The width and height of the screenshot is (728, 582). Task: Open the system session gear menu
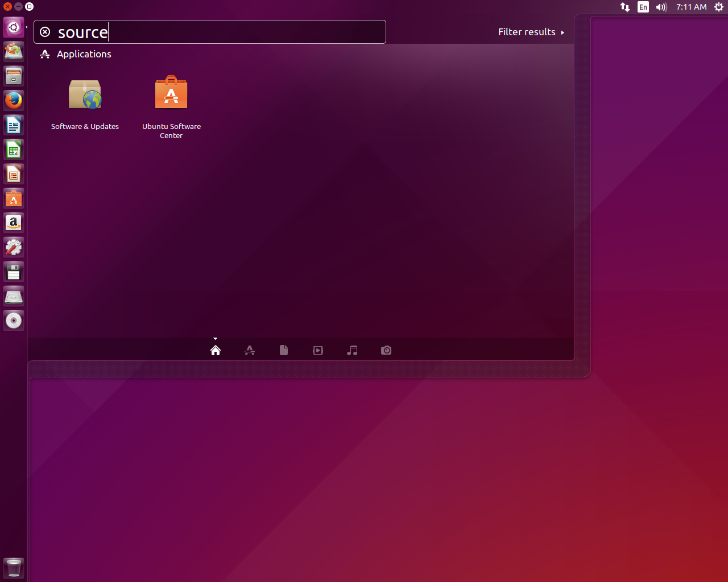tap(719, 7)
